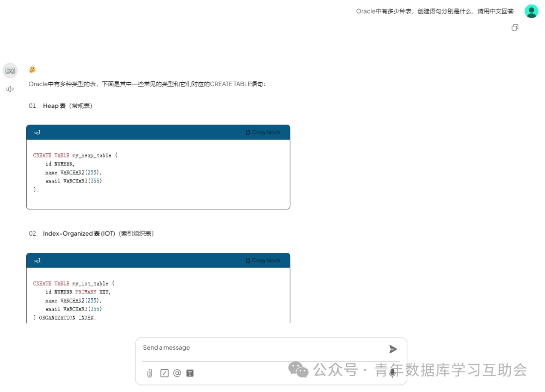545x392 pixels.
Task: Click email VARCHAR2(255) in the heap table code
Action: point(73,181)
